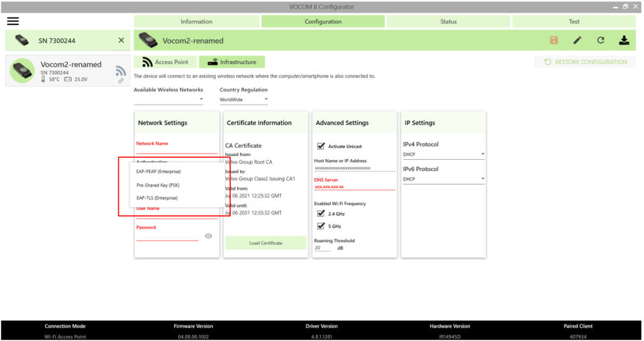The width and height of the screenshot is (644, 341).
Task: Toggle the 5 GHz frequency checkbox
Action: (x=321, y=226)
